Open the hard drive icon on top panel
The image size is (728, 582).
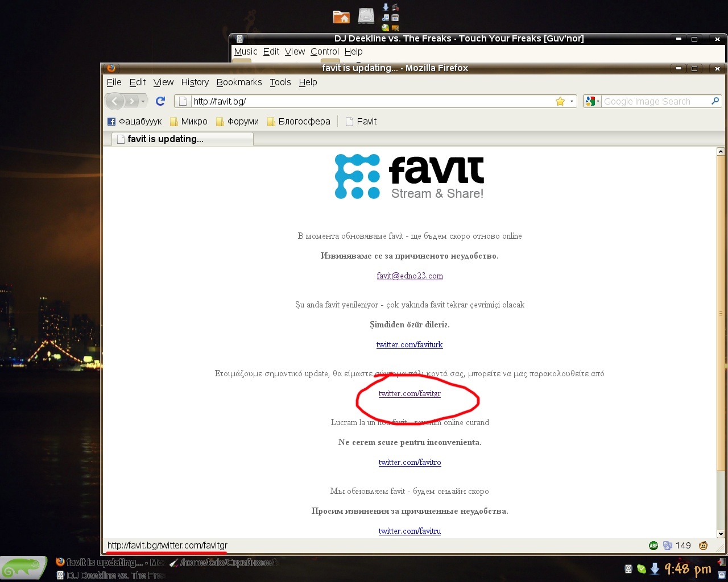[x=366, y=16]
